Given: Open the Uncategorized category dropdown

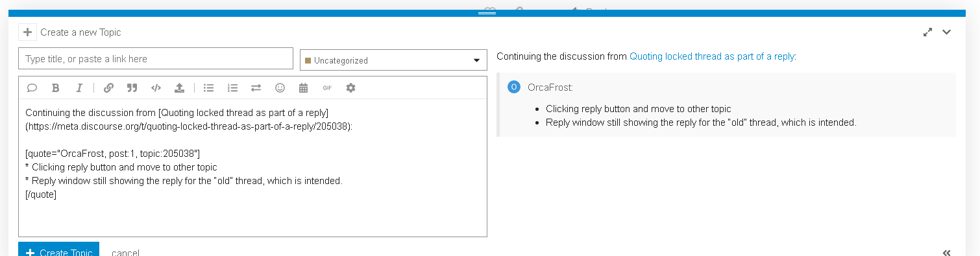Looking at the screenshot, I should pos(393,60).
